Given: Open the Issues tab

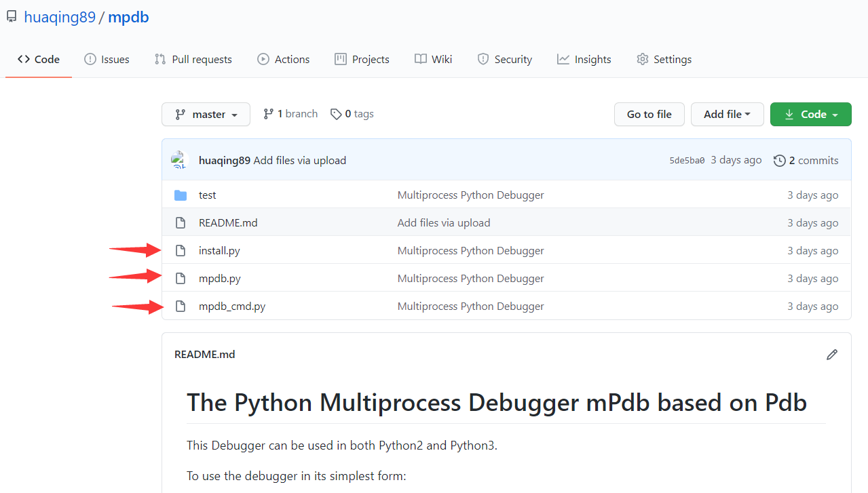Looking at the screenshot, I should 107,59.
